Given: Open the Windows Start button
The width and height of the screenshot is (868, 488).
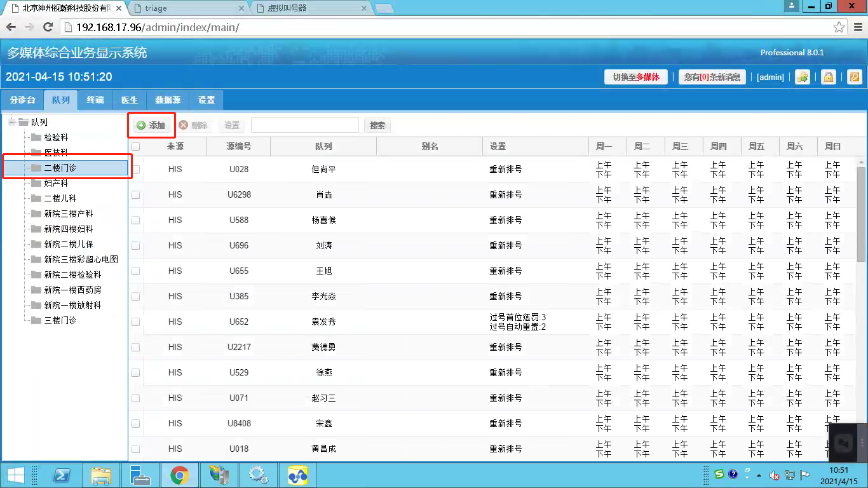Looking at the screenshot, I should (15, 475).
